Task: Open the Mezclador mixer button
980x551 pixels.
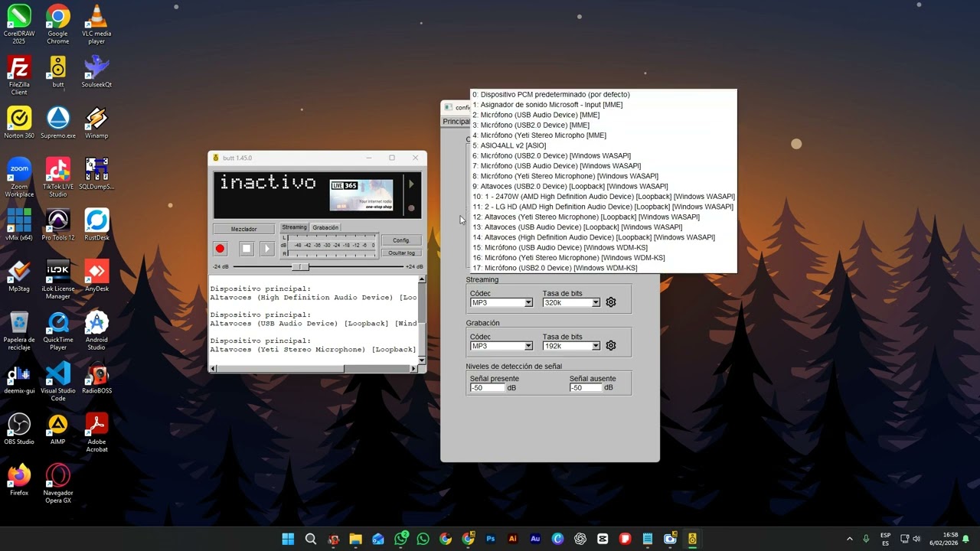Action: click(243, 229)
